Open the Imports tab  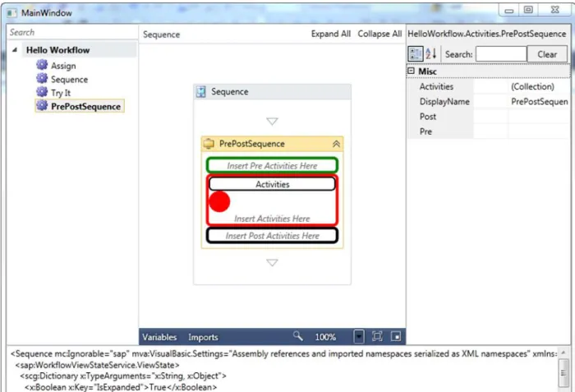tap(203, 337)
